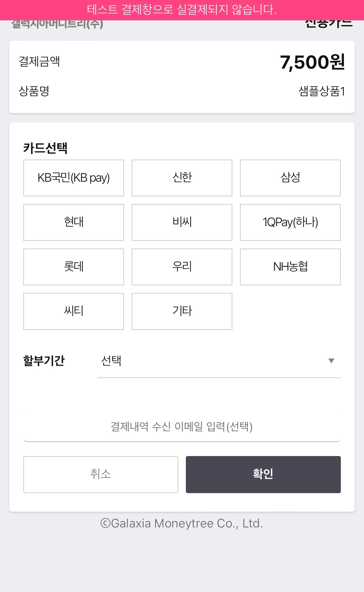Choose 우리 card option
Image resolution: width=364 pixels, height=592 pixels.
coord(182,267)
